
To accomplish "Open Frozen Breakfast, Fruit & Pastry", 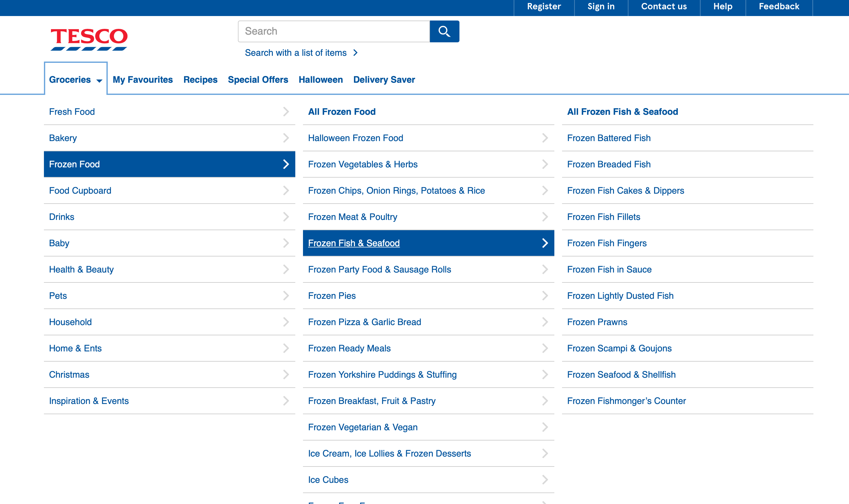I will [x=428, y=401].
